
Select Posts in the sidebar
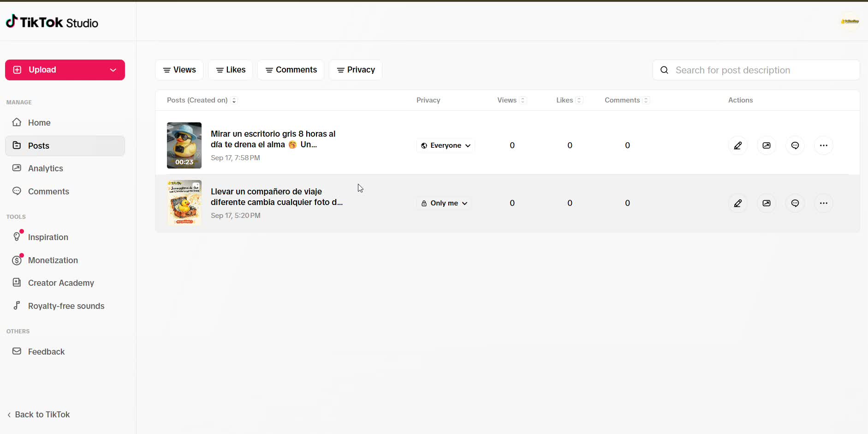pos(65,146)
